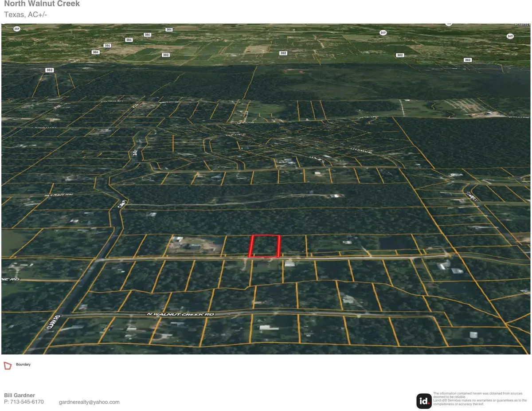Viewport: 532px width, 411px height.
Task: Click the Highway 249 shield near top right
Action: [x=510, y=36]
